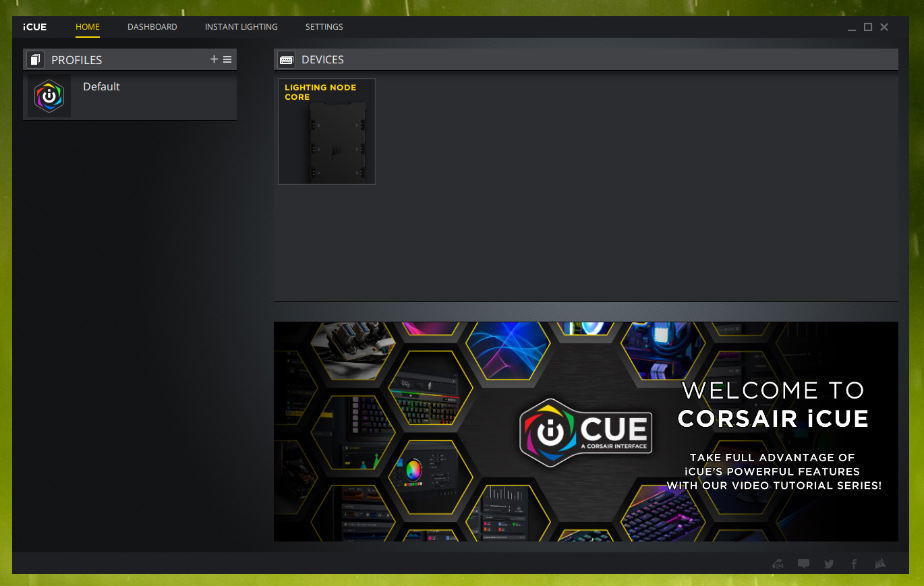The height and width of the screenshot is (586, 924).
Task: Go to the Settings tab
Action: pos(324,27)
